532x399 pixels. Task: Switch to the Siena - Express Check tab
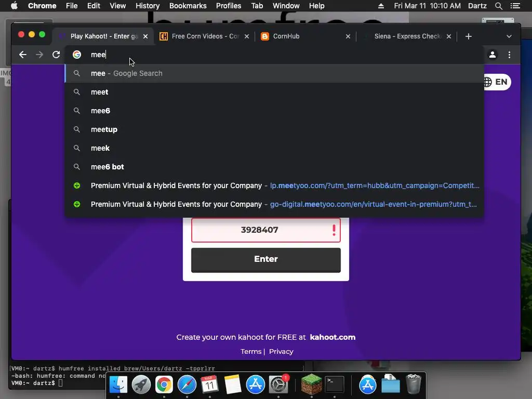click(407, 36)
